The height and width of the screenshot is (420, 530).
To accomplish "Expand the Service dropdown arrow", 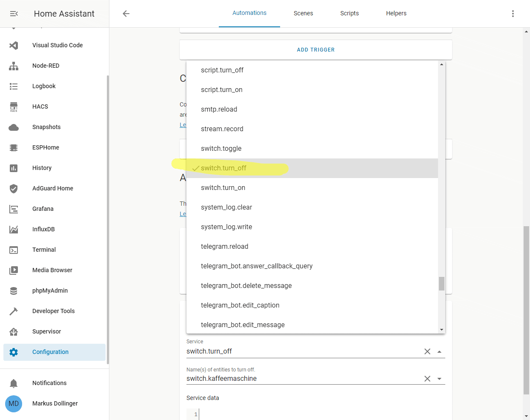I will (439, 351).
